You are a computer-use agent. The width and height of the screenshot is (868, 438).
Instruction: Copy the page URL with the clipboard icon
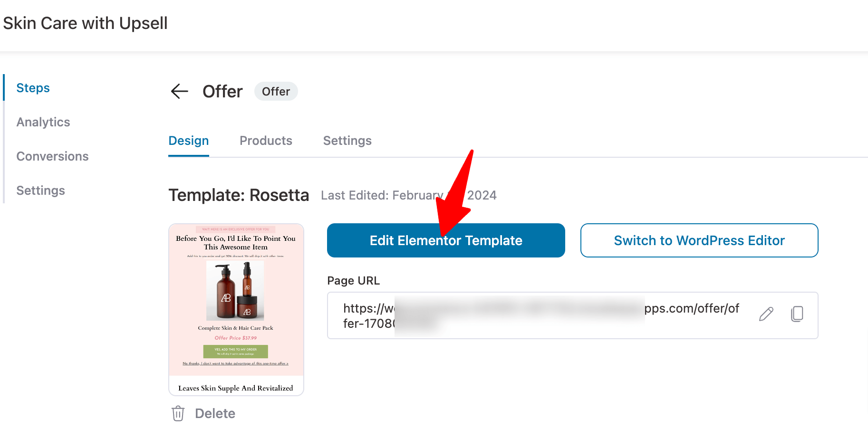[797, 314]
